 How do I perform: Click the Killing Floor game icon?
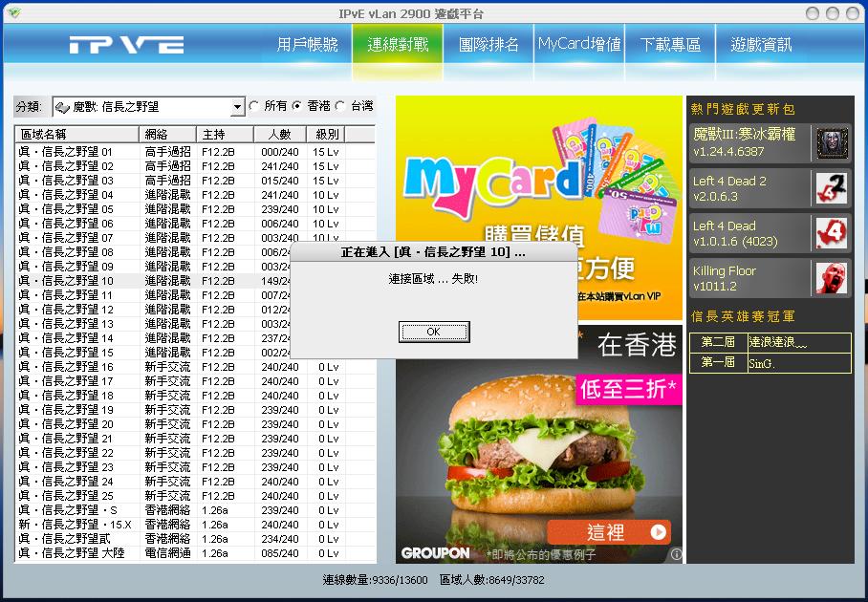tap(832, 278)
